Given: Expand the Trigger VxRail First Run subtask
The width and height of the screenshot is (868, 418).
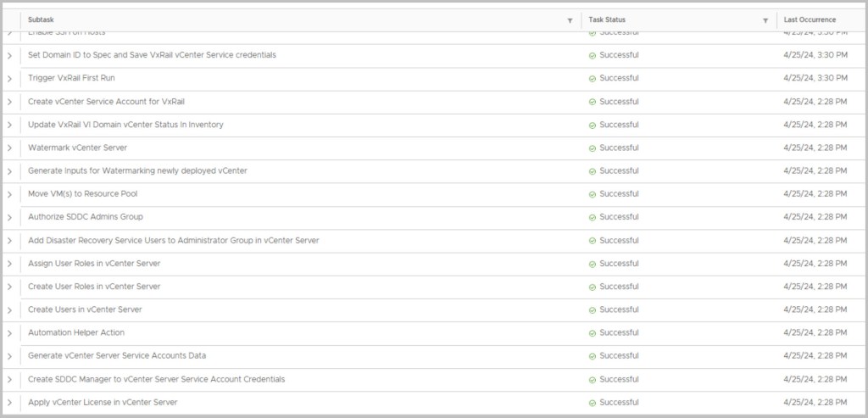Looking at the screenshot, I should (10, 78).
